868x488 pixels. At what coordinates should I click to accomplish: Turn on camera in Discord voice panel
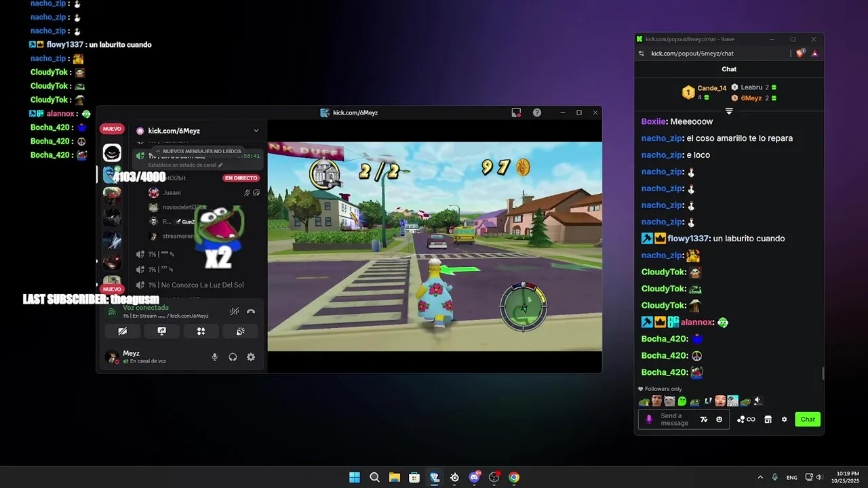pos(122,331)
